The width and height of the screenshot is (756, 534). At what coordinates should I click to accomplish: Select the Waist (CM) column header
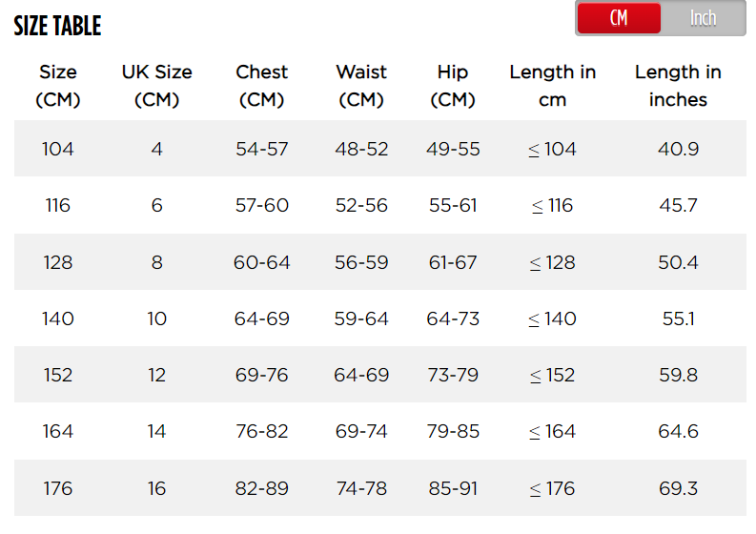point(361,86)
